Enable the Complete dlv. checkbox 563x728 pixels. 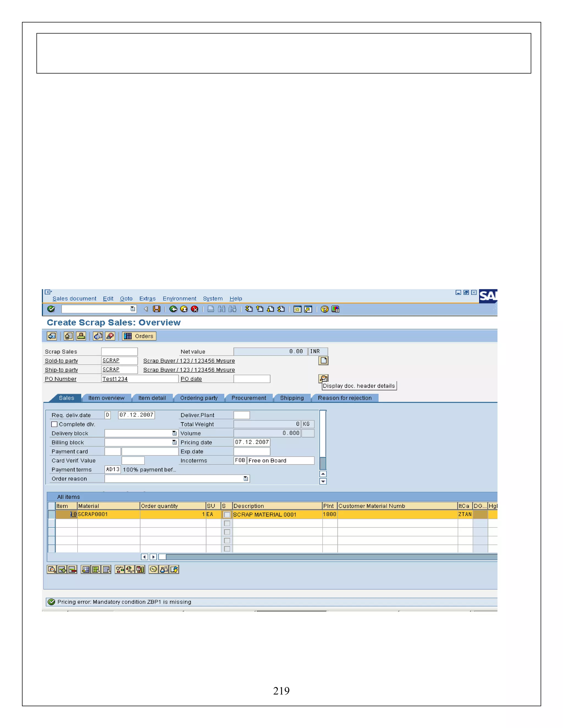[54, 424]
